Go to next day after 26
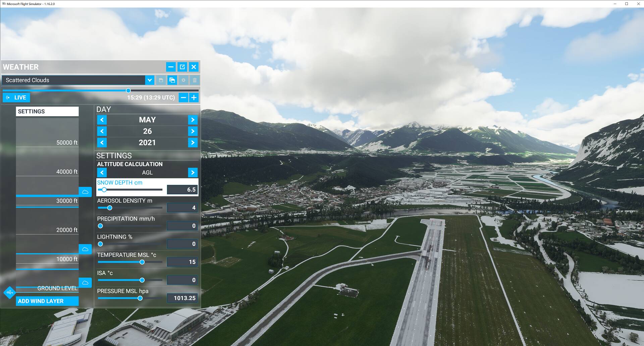Viewport: 644px width, 346px height. 193,131
